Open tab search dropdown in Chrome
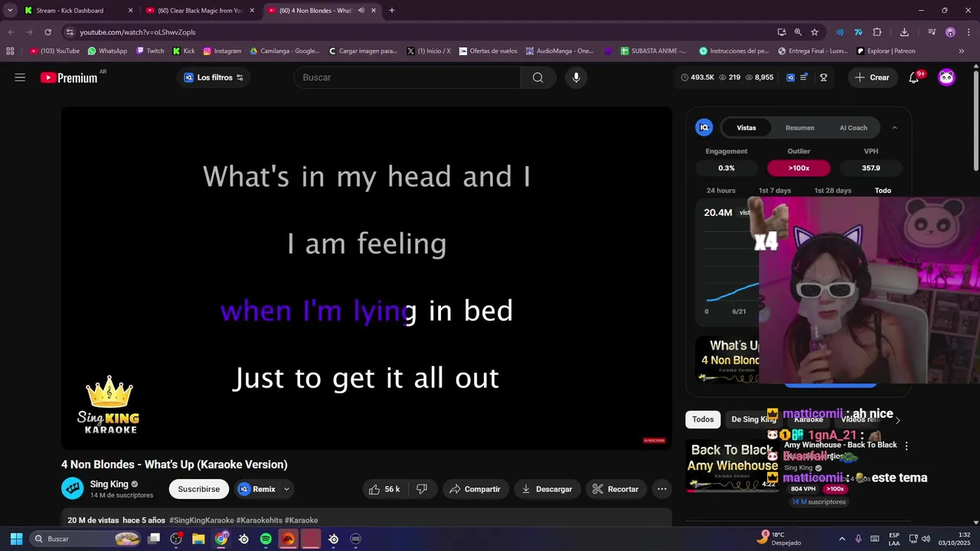Image resolution: width=980 pixels, height=551 pixels. pyautogui.click(x=10, y=11)
